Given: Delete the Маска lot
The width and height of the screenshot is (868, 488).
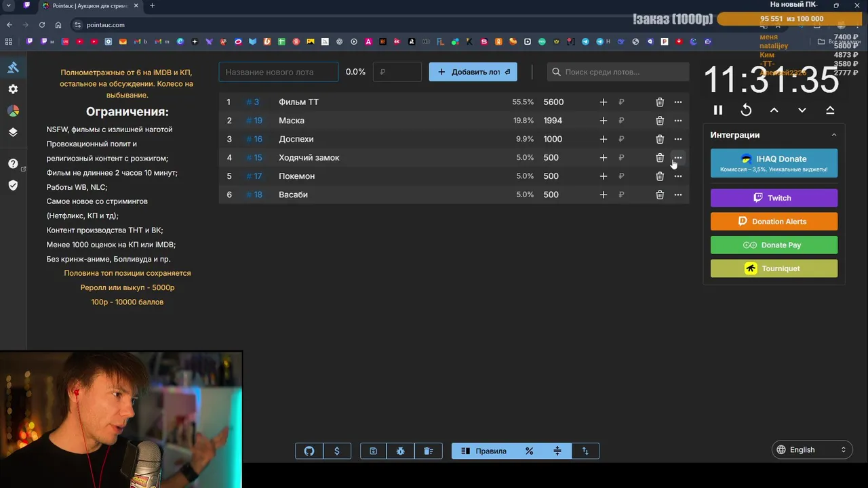Looking at the screenshot, I should (x=660, y=121).
